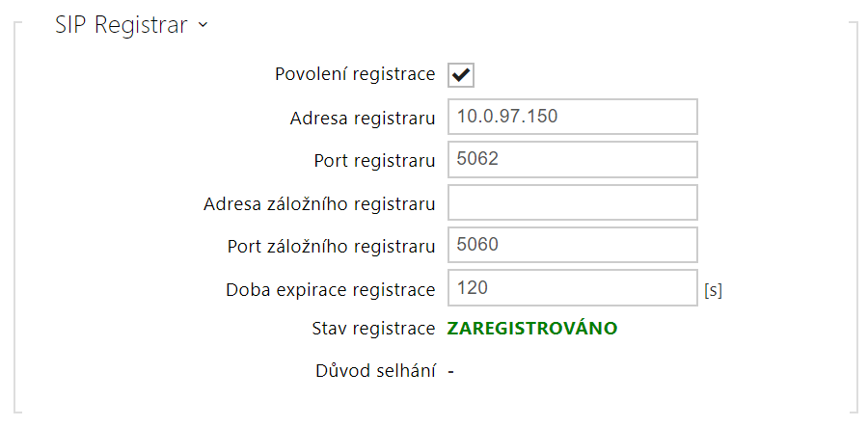
Task: Focus the Adresa registraru input field
Action: (572, 117)
